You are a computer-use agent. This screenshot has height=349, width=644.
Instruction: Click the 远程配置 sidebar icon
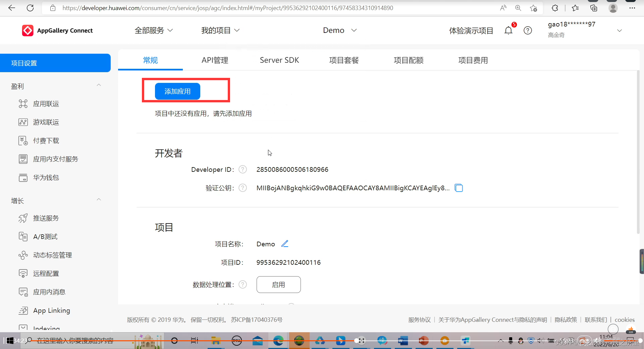coord(23,273)
